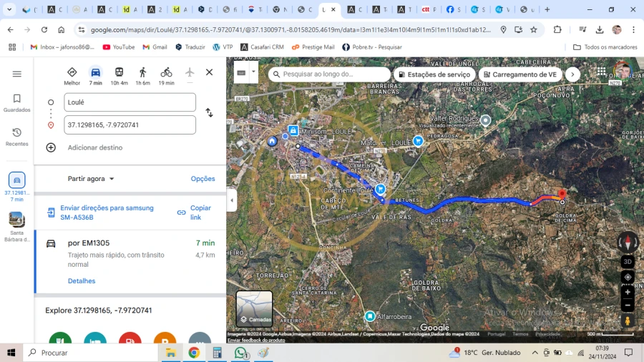Select the driving travel mode icon
Viewport: 644px width, 362px height.
point(95,73)
